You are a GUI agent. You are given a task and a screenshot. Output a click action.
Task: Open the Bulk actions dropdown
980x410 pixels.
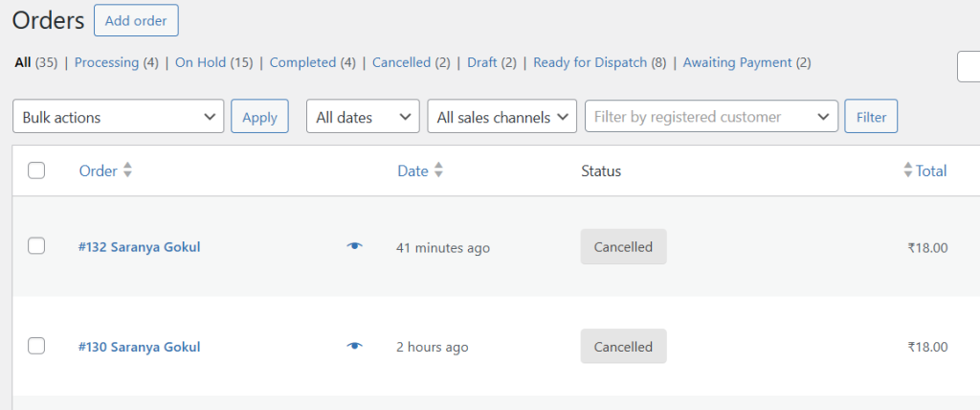119,117
